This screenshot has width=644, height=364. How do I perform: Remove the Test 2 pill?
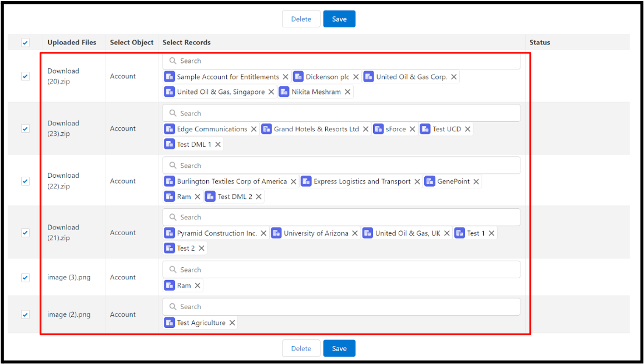click(201, 248)
